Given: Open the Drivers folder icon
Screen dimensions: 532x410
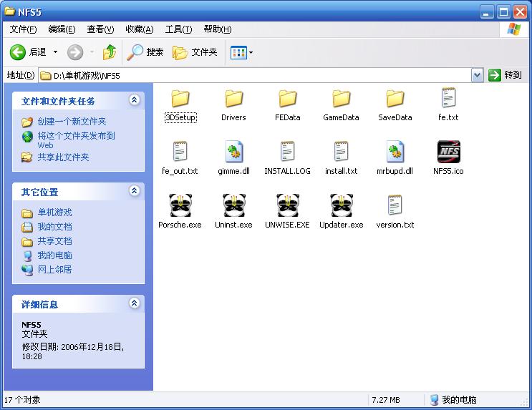Looking at the screenshot, I should [233, 99].
